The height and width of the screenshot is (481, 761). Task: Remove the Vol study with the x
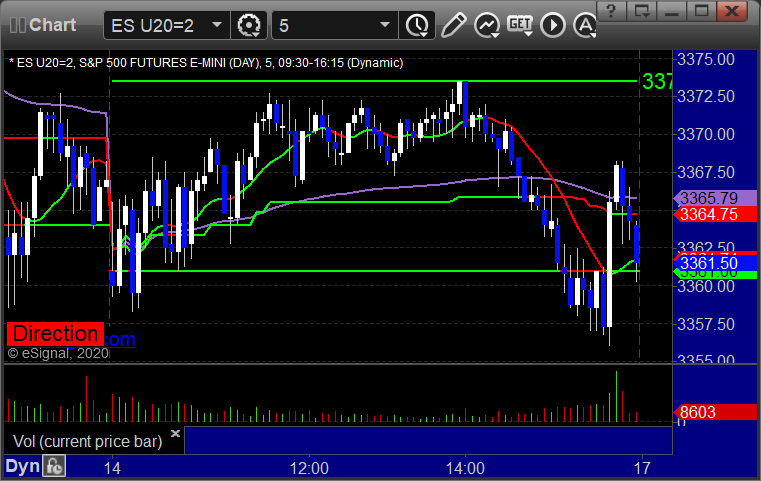tap(176, 433)
